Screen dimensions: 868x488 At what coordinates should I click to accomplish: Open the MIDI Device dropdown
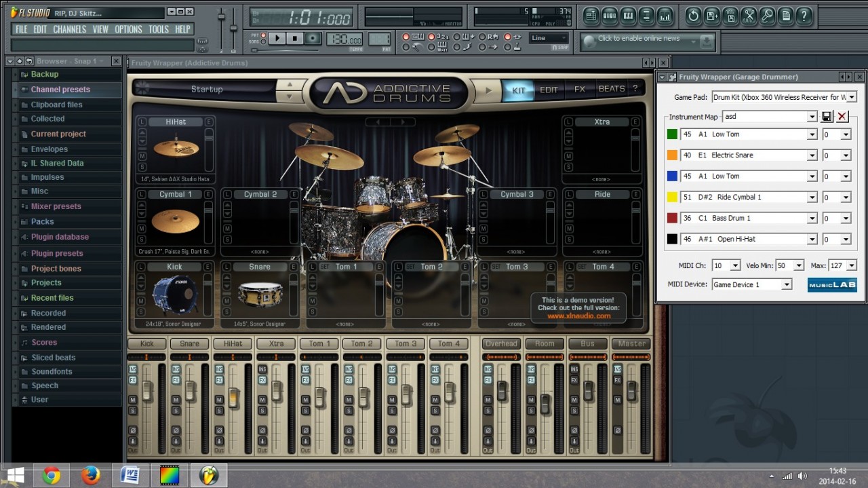click(x=787, y=284)
